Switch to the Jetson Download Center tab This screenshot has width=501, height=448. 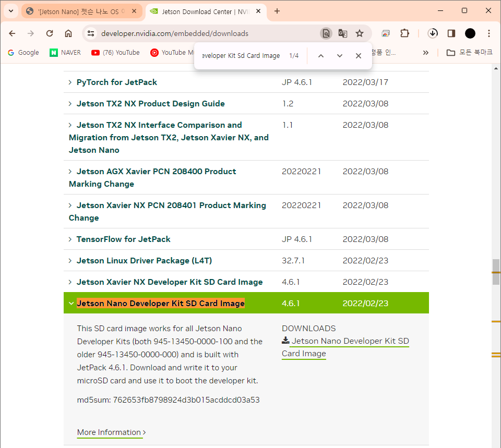click(x=206, y=11)
